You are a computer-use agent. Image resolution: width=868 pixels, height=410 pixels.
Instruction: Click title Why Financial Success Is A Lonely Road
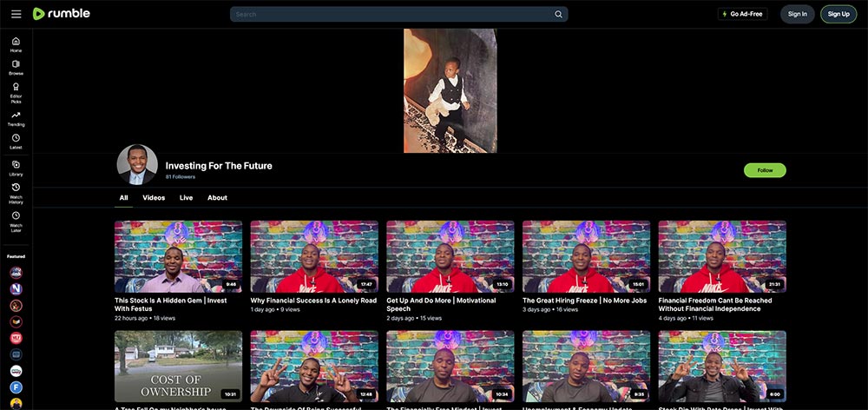[x=313, y=301]
